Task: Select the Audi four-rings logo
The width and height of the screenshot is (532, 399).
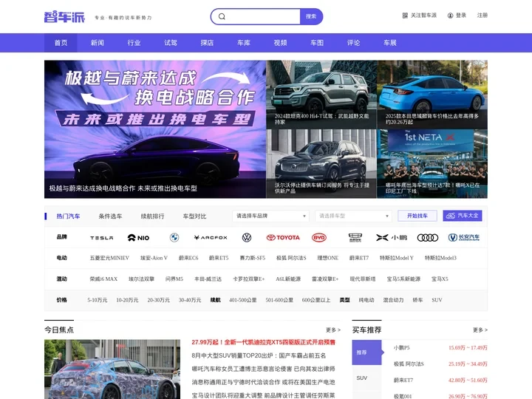Action: pos(428,238)
